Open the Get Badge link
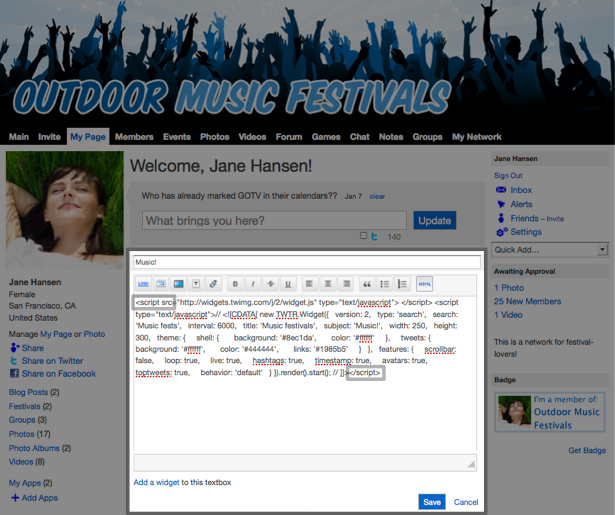615x515 pixels. pos(587,450)
